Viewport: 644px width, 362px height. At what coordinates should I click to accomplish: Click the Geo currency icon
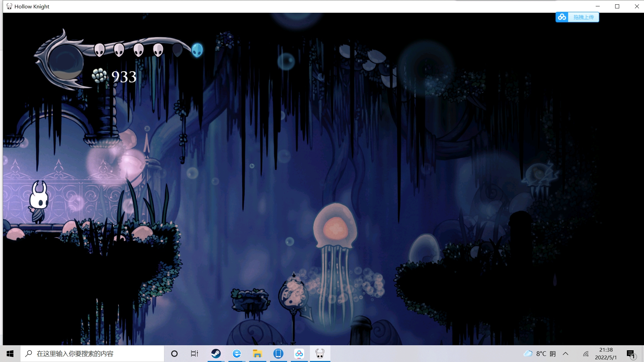(x=99, y=76)
